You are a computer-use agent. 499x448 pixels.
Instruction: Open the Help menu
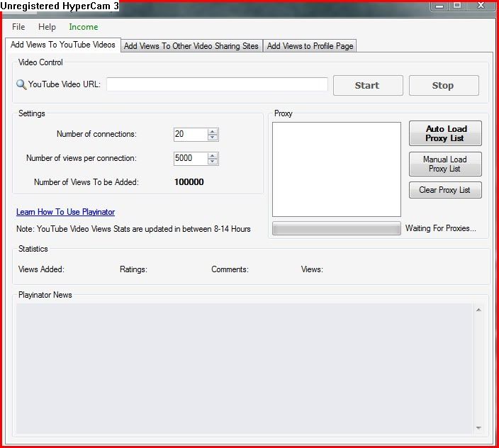(x=47, y=27)
